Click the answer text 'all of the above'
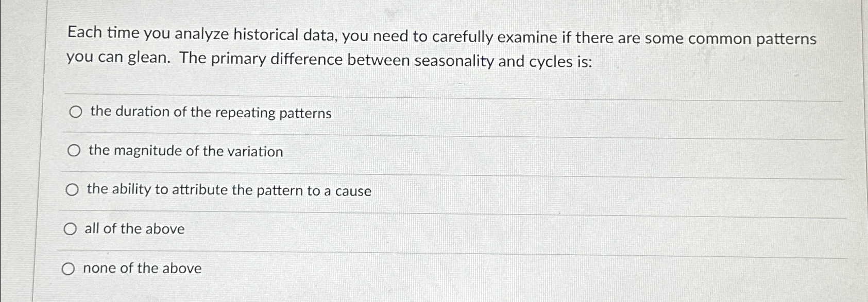Screen dimensions: 868x302 [134, 229]
